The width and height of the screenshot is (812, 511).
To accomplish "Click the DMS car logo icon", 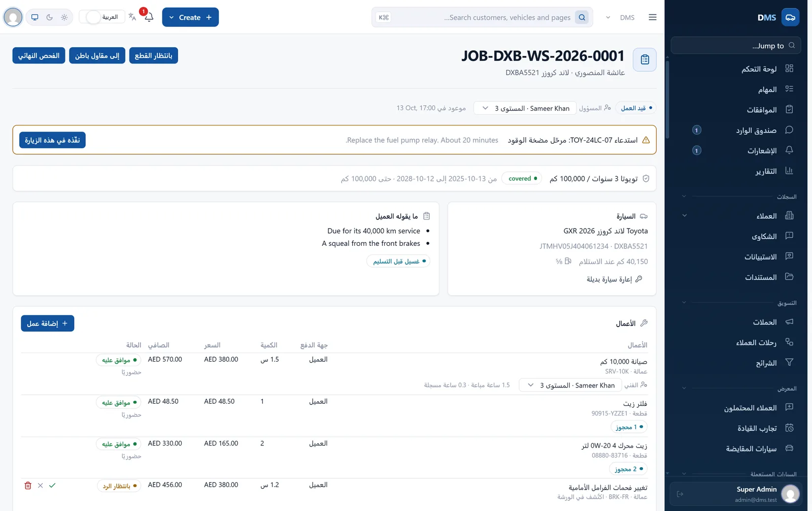I will [790, 17].
